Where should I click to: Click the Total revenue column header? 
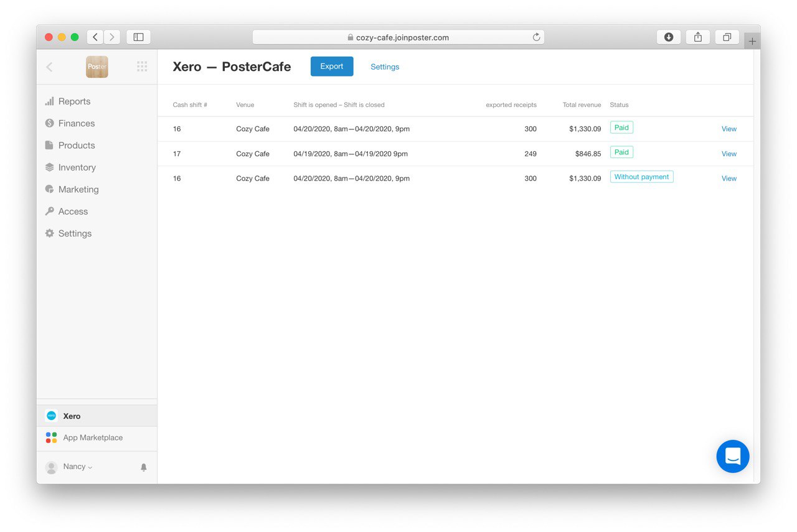[x=582, y=105]
